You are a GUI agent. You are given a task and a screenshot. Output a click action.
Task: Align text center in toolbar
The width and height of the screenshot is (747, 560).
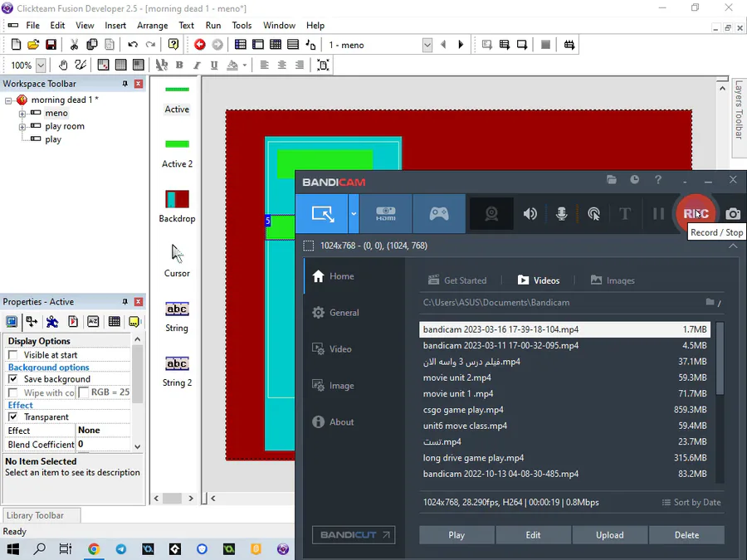[x=282, y=66]
